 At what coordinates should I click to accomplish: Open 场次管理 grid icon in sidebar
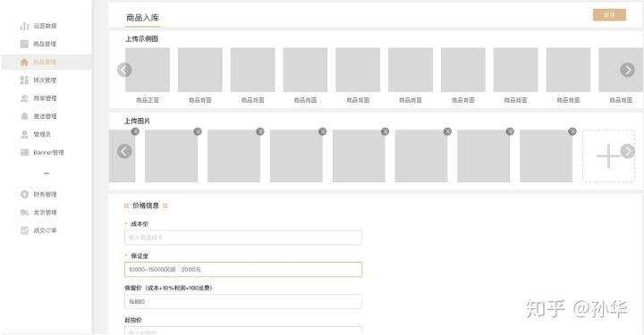(24, 80)
